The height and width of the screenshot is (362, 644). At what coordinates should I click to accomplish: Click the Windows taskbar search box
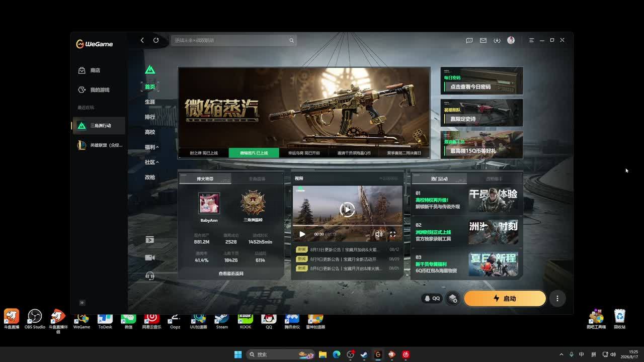tap(281, 354)
